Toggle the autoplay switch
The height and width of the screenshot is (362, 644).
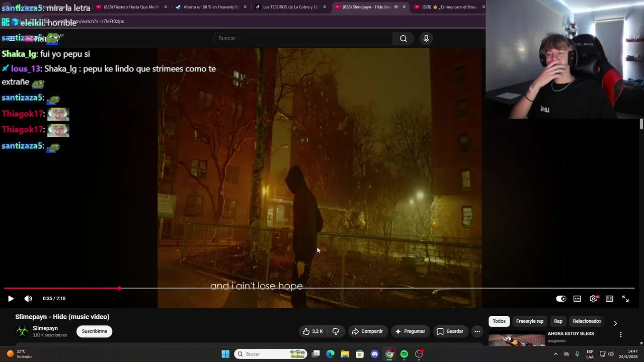561,299
